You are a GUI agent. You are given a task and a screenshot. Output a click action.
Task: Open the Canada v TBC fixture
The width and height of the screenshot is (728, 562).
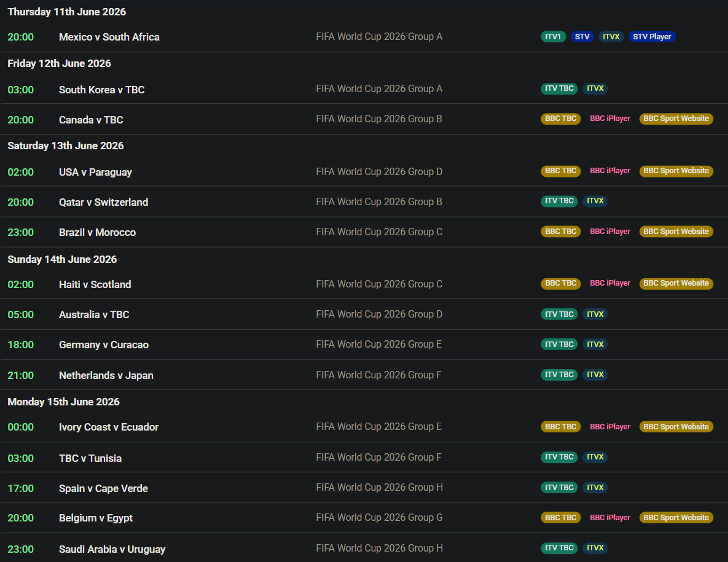click(x=91, y=120)
